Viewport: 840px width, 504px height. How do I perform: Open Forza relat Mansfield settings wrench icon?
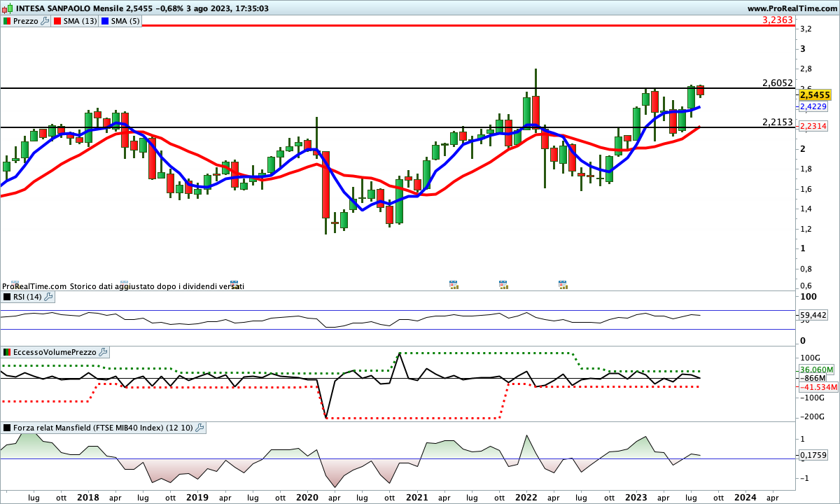coord(199,428)
